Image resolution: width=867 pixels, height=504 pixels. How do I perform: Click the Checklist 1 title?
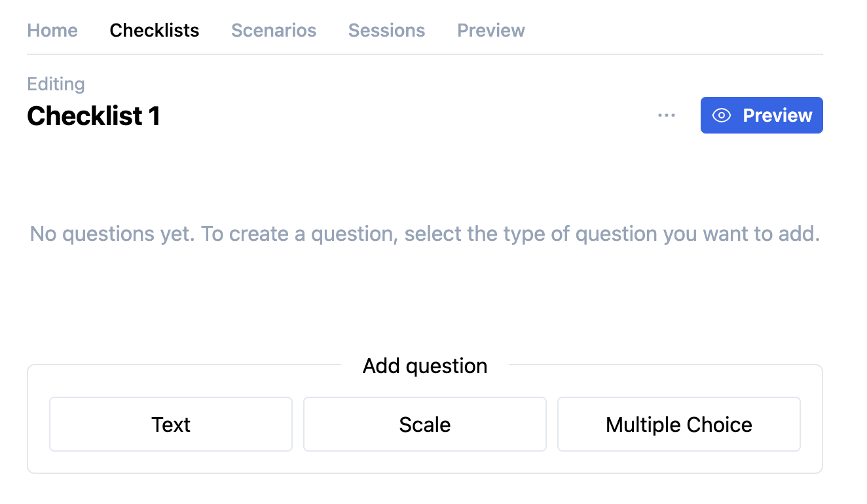click(94, 116)
